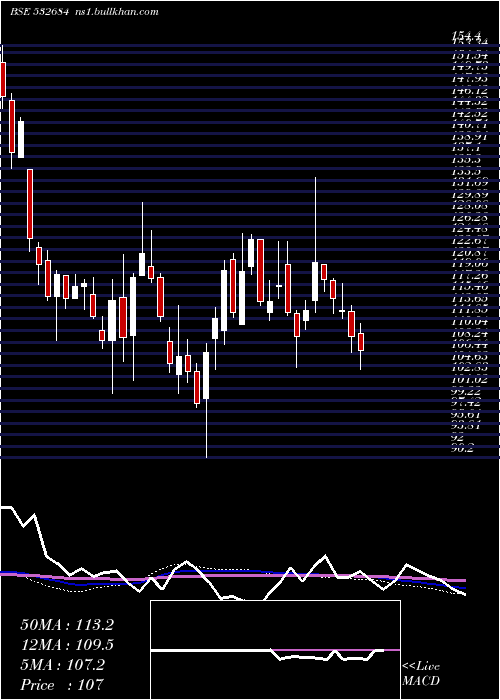Click the <<Live MACD label

[421, 674]
